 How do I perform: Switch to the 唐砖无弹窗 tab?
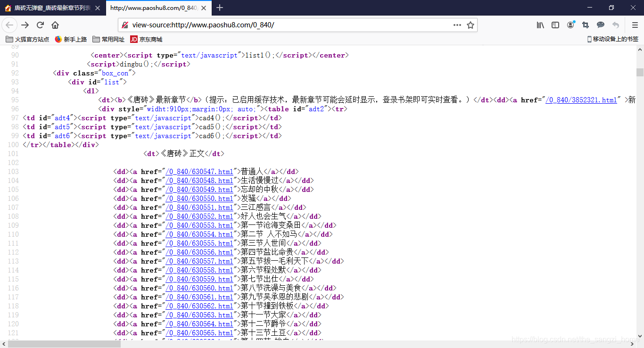pos(52,8)
